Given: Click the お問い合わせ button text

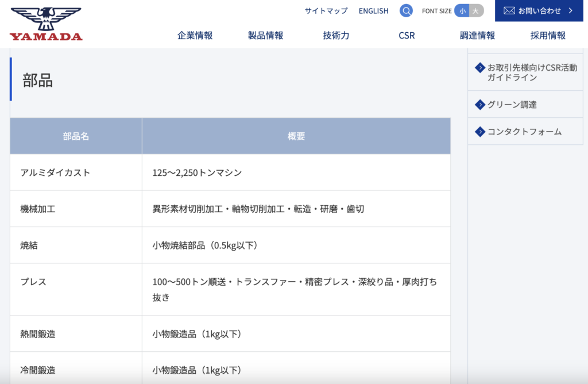Looking at the screenshot, I should 539,10.
